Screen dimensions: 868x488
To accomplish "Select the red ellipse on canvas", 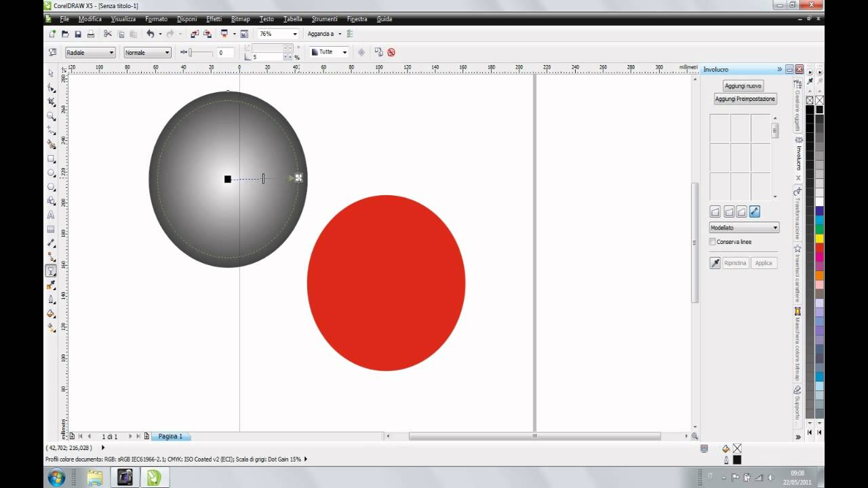I will [386, 283].
